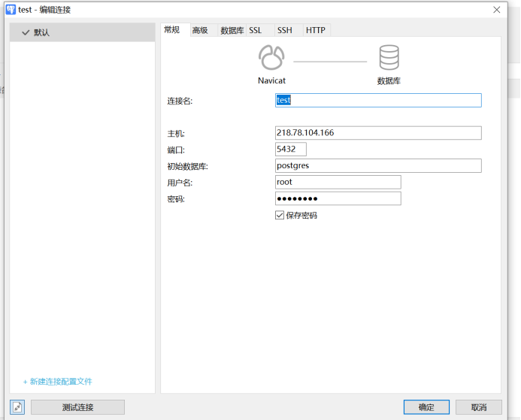Click the 取消 button

[478, 407]
